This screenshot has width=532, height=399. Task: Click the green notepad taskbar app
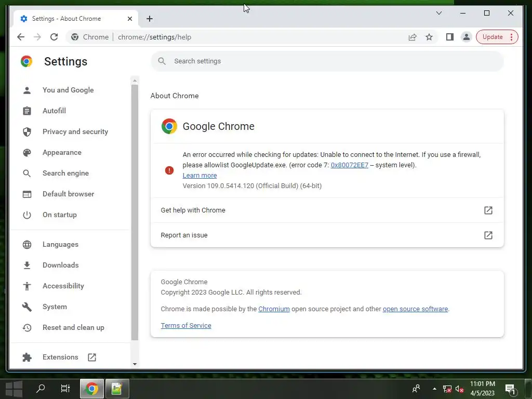[117, 389]
